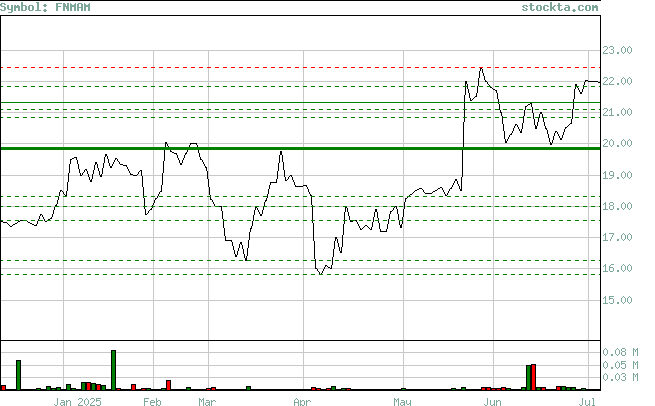Click the 22.00 price axis label
655x406 pixels.
pyautogui.click(x=617, y=81)
